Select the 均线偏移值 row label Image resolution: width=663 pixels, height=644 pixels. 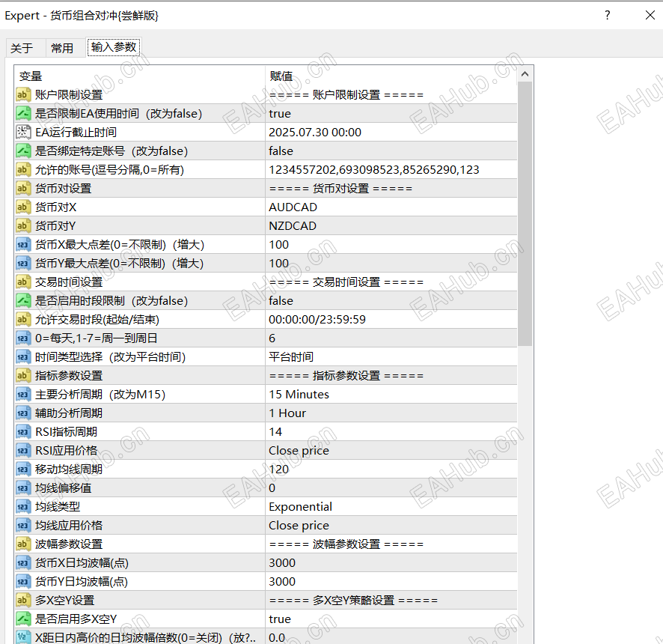point(63,487)
